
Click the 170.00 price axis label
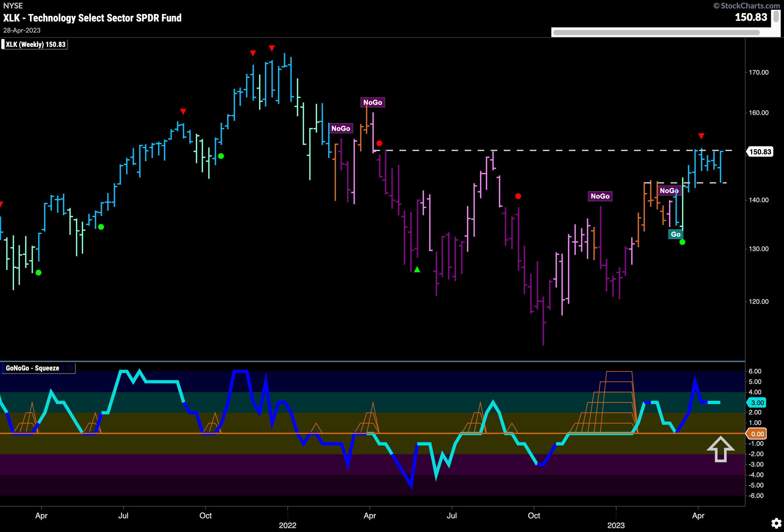coord(758,73)
